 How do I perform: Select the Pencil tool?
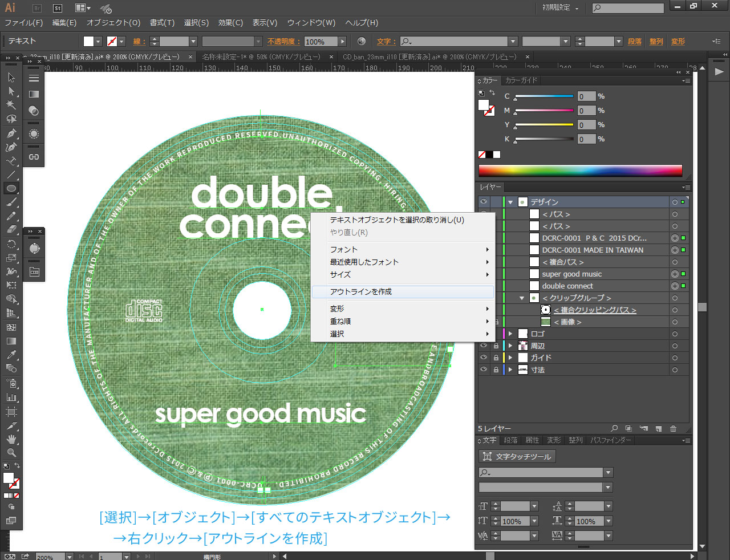tap(11, 216)
